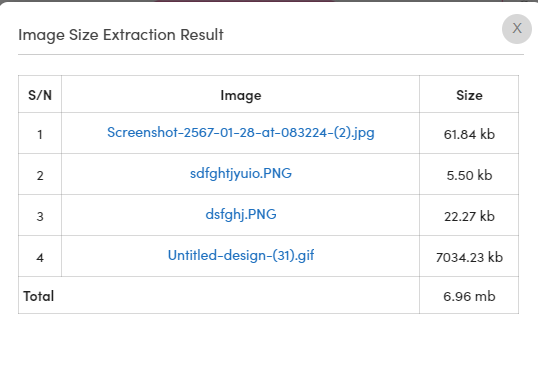Click the S/N column header
The height and width of the screenshot is (392, 538).
pyautogui.click(x=40, y=95)
